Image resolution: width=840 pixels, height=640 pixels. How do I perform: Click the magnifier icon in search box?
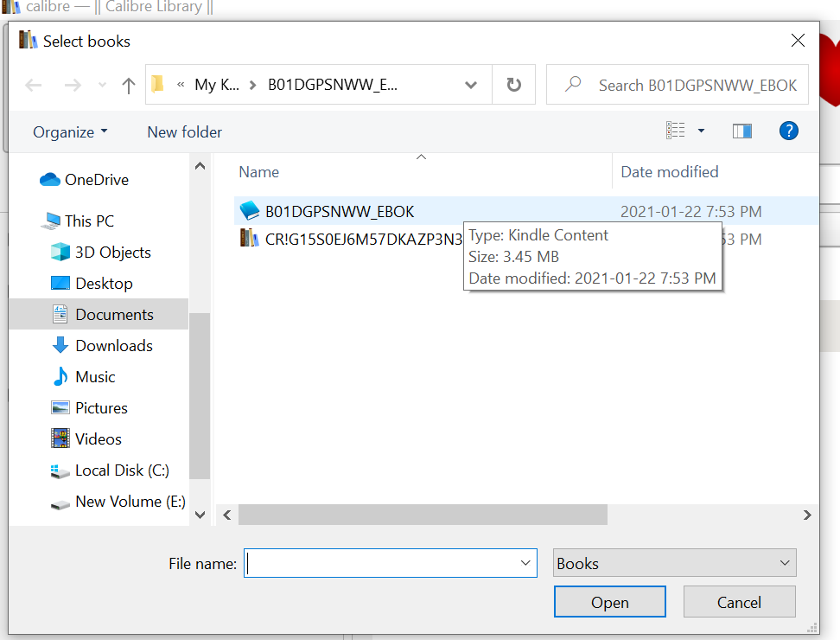(x=573, y=84)
